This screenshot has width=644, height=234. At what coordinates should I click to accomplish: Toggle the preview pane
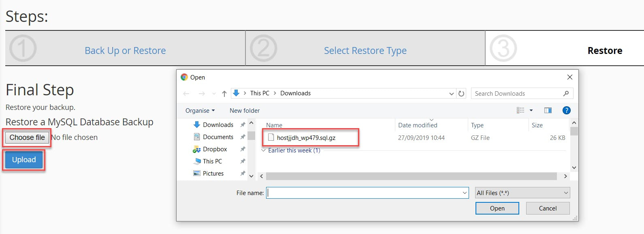click(x=548, y=110)
